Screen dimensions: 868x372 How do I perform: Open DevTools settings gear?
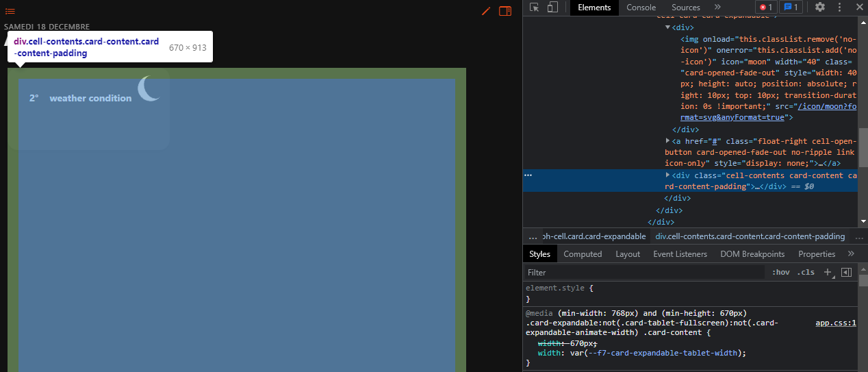[820, 8]
